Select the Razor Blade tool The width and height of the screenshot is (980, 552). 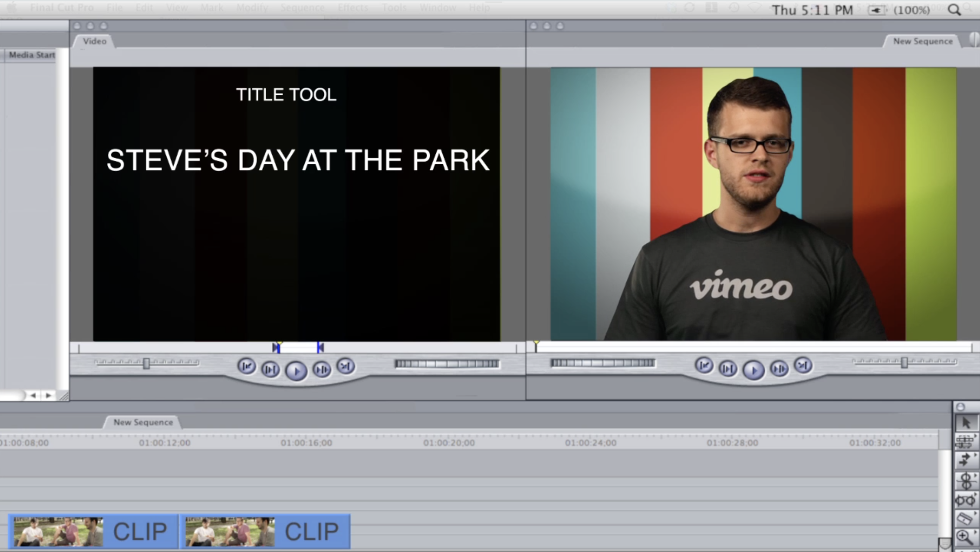click(965, 518)
